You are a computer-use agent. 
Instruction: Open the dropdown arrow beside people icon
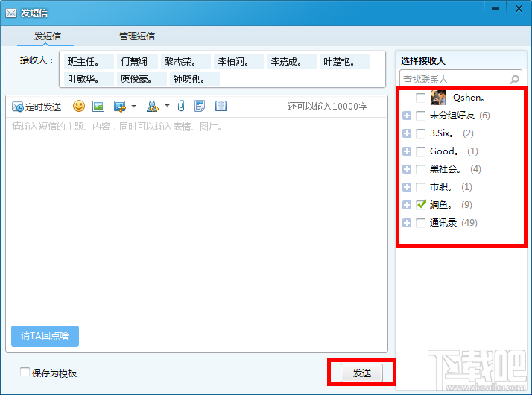point(167,106)
